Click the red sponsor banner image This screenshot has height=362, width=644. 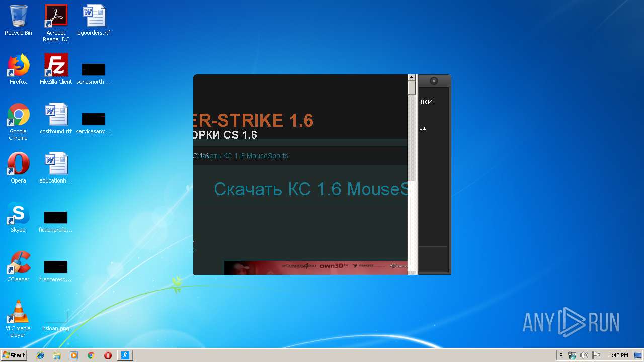[x=315, y=267]
